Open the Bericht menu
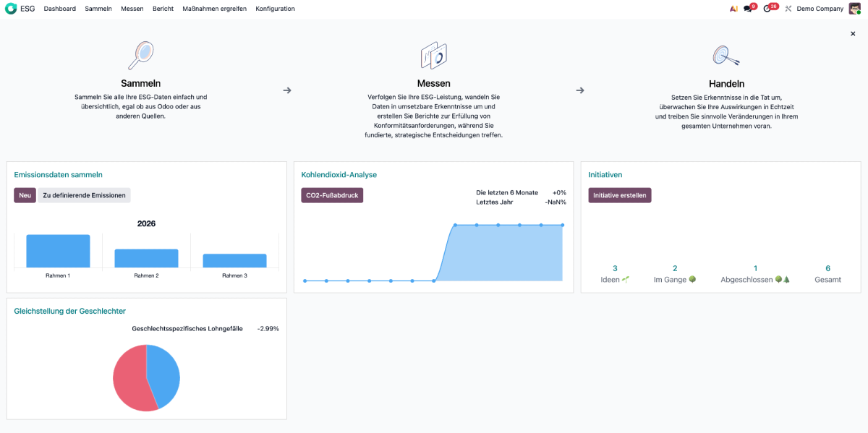Viewport: 868px width, 433px height. [163, 9]
